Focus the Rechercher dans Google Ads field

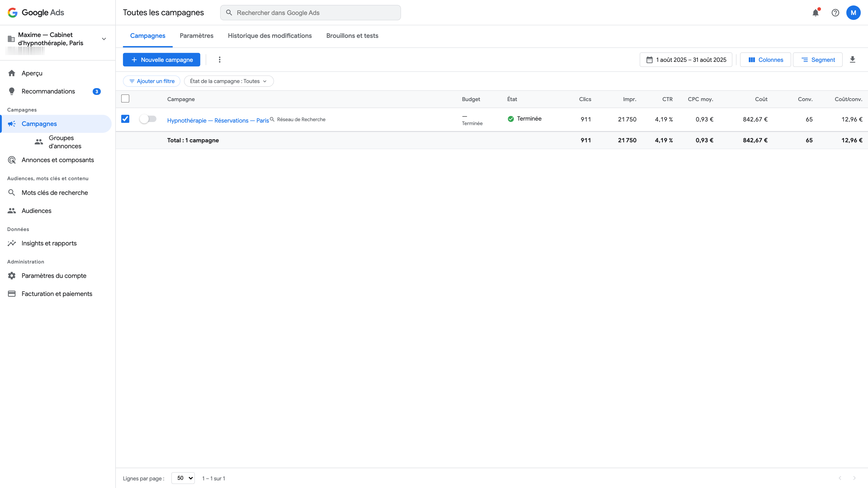tap(310, 13)
